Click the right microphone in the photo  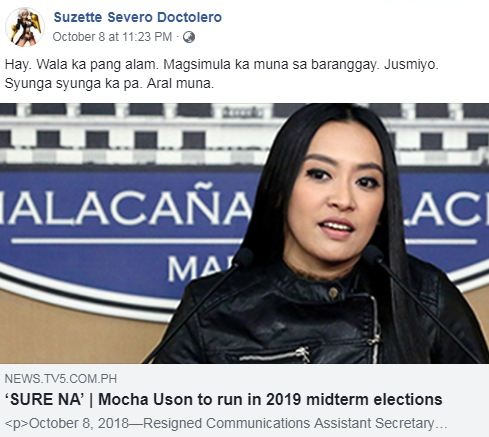click(373, 254)
